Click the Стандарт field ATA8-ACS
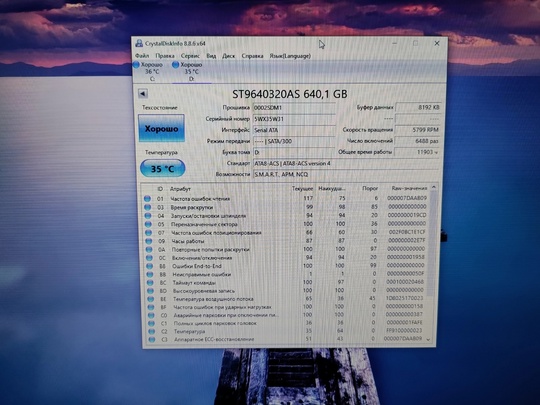 [346, 163]
